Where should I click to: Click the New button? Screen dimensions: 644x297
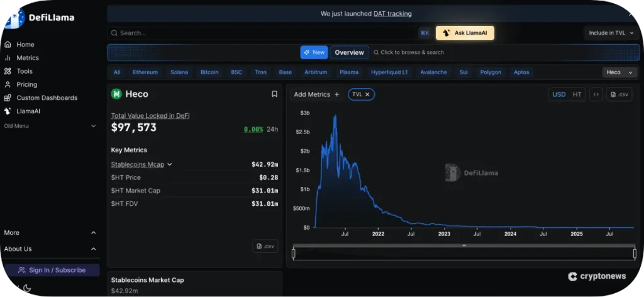click(x=314, y=52)
